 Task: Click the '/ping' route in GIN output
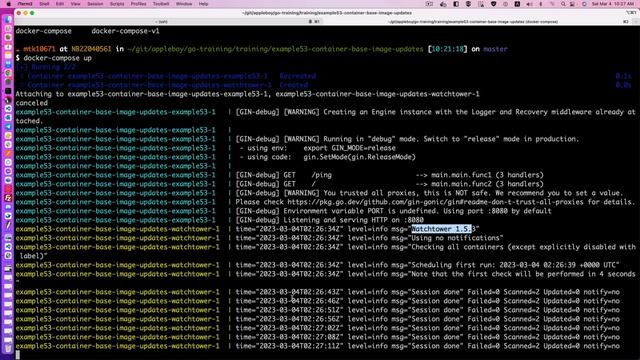pos(322,175)
